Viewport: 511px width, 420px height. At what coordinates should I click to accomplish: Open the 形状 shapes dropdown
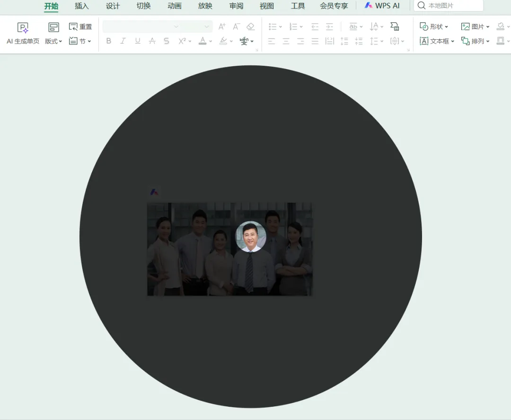click(434, 26)
